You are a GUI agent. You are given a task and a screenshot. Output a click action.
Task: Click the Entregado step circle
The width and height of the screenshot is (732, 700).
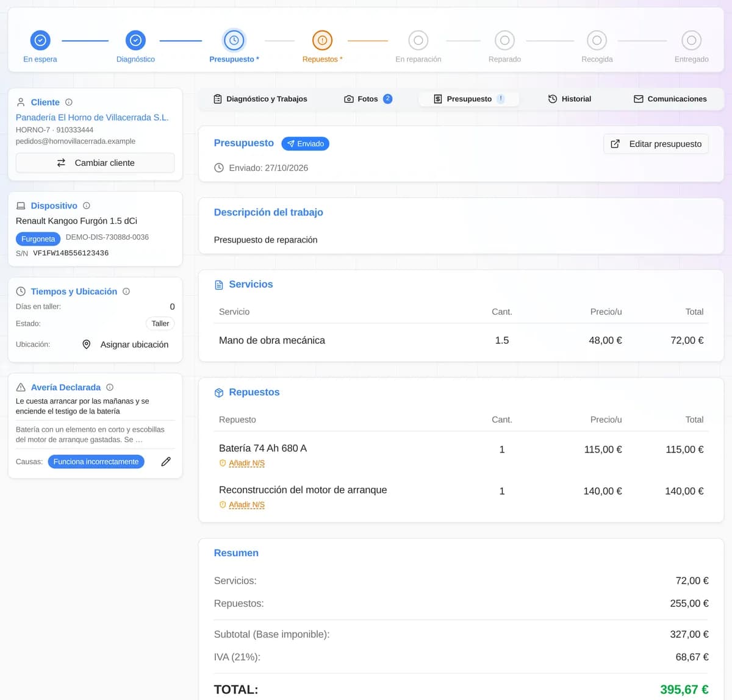[692, 40]
